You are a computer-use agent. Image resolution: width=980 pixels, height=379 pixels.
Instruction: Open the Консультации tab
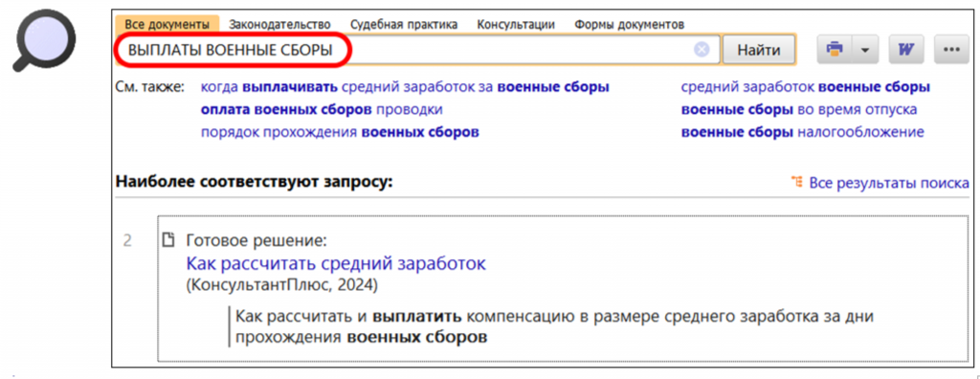point(516,24)
